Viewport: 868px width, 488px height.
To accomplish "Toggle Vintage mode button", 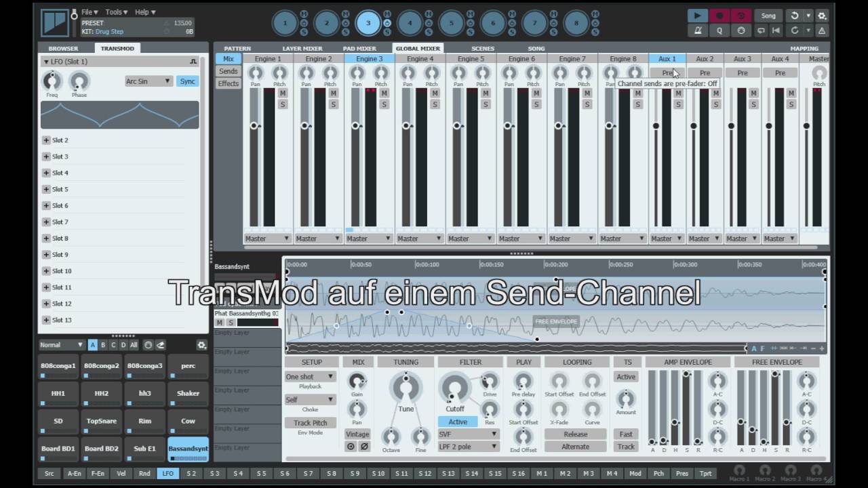I will coord(357,434).
